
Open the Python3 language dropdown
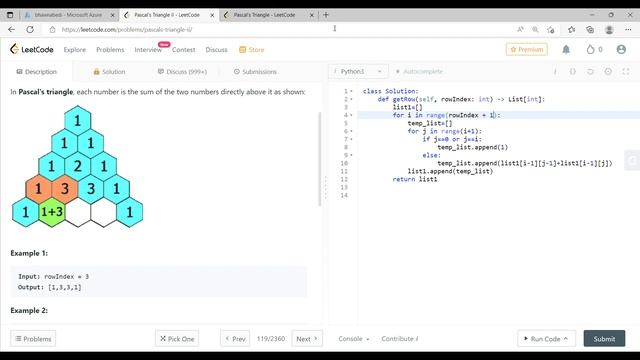click(x=358, y=71)
